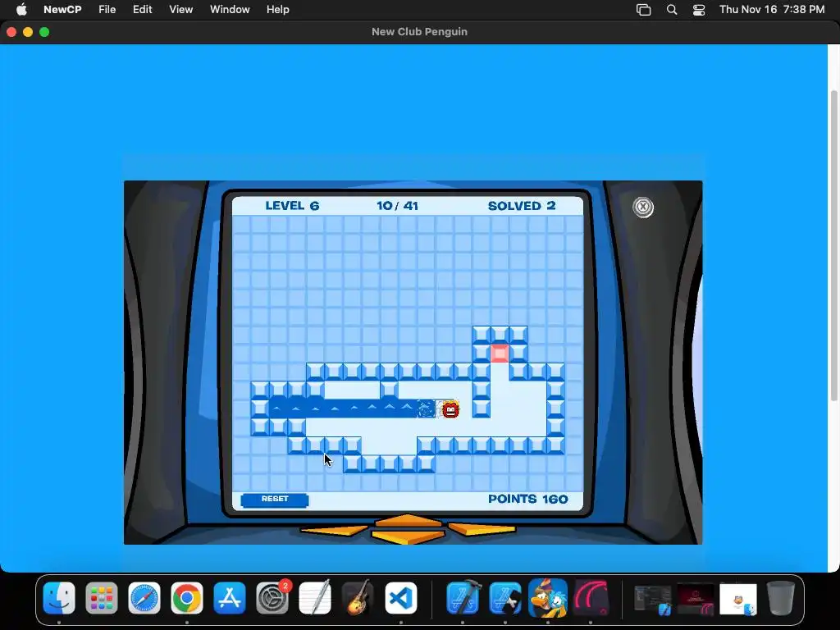The height and width of the screenshot is (630, 840).
Task: Open the dark red arc app in Dock
Action: click(x=591, y=598)
